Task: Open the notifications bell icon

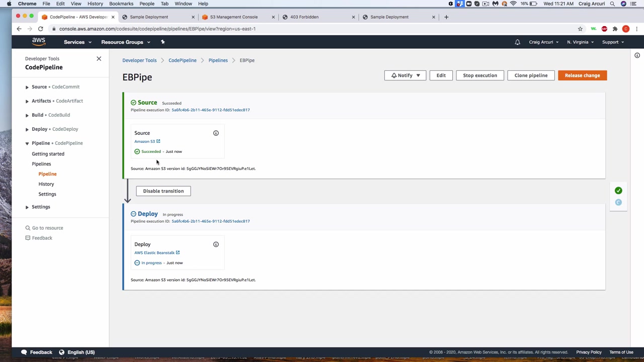Action: 517,42
